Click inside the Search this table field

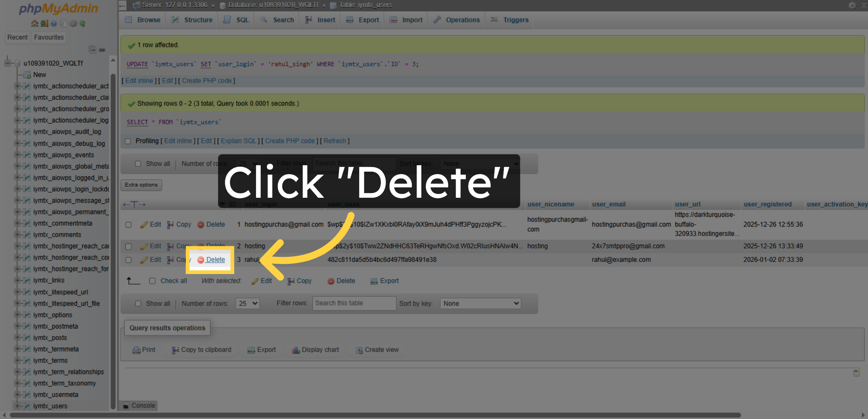tap(354, 303)
